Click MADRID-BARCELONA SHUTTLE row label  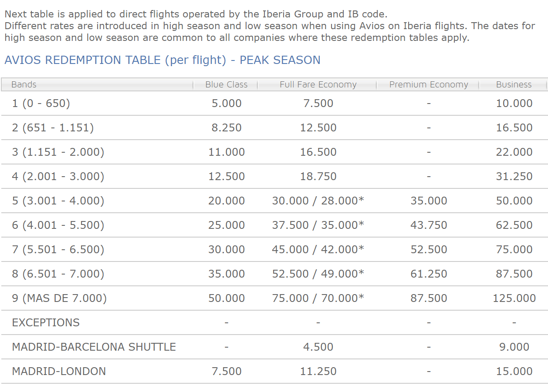click(94, 347)
